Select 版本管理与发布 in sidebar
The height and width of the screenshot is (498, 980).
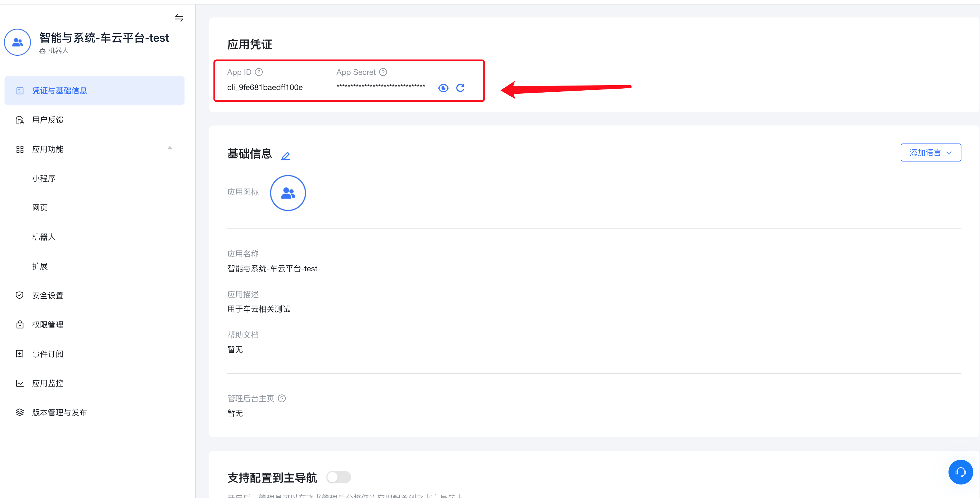tap(59, 412)
